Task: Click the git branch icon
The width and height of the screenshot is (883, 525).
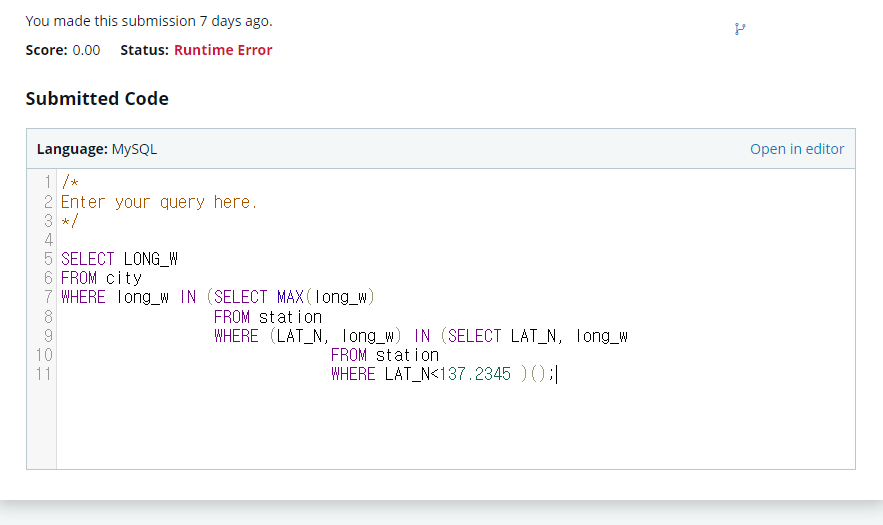Action: coord(740,29)
